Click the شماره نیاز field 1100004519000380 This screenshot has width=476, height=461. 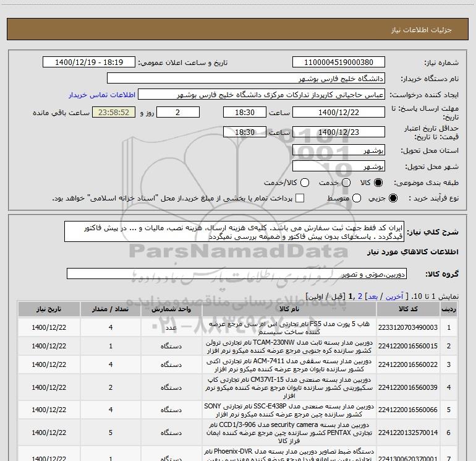click(x=339, y=62)
